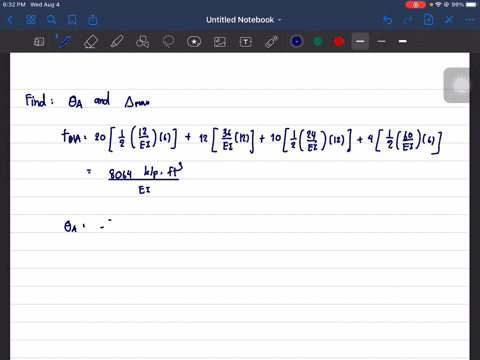Choose the dark blue pen color

297,41
